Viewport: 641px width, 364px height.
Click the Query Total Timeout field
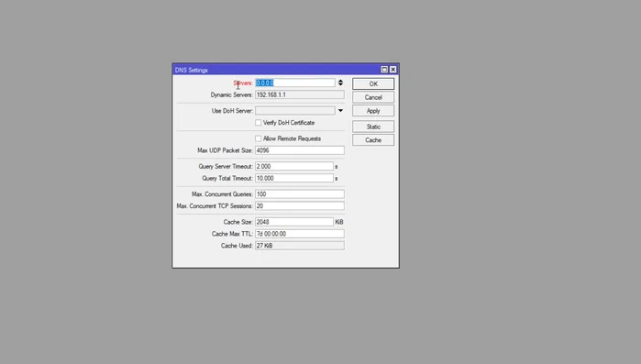click(294, 178)
